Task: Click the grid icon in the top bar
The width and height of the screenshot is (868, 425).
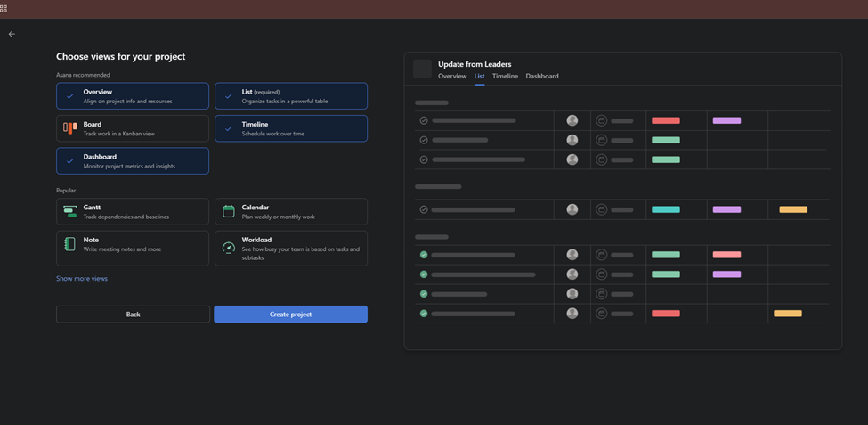Action: [x=4, y=8]
